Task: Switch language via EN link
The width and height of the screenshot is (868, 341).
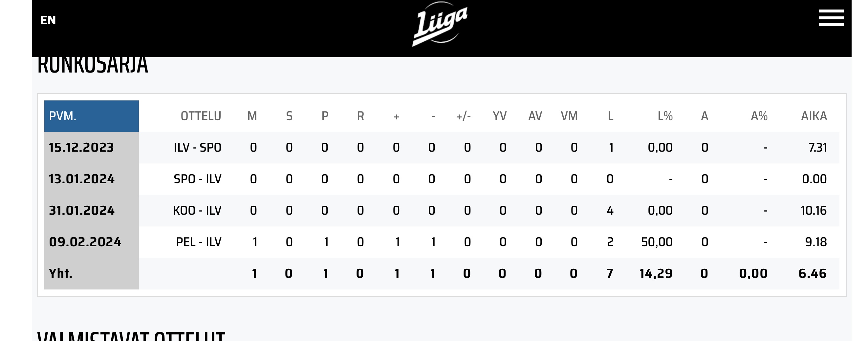Action: point(48,20)
